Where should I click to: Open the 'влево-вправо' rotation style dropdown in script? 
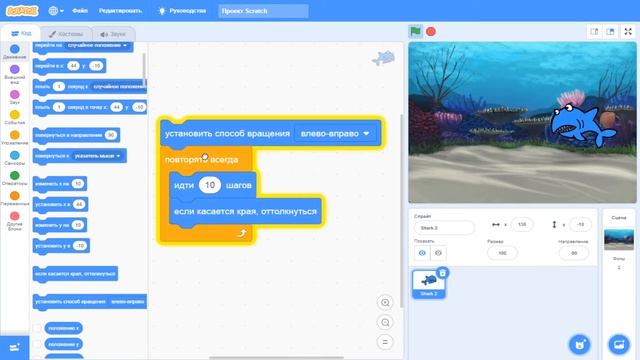point(335,133)
